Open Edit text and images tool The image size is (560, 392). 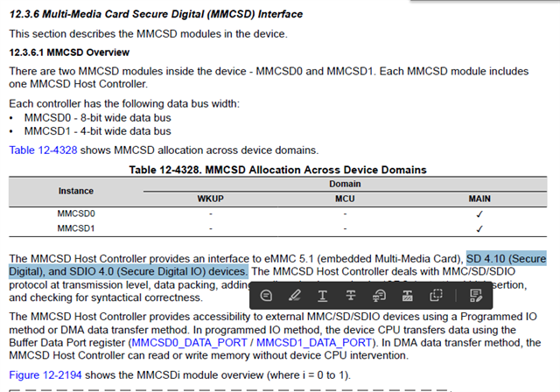click(476, 295)
